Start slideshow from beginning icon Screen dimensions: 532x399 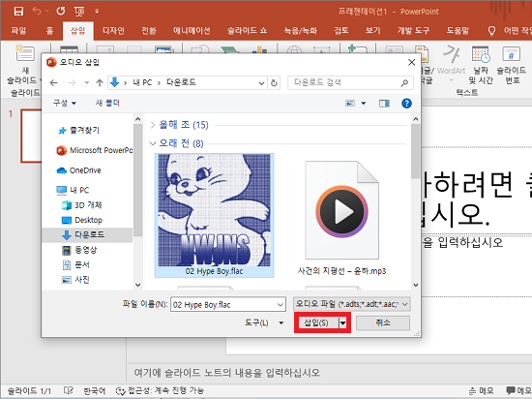click(x=79, y=12)
